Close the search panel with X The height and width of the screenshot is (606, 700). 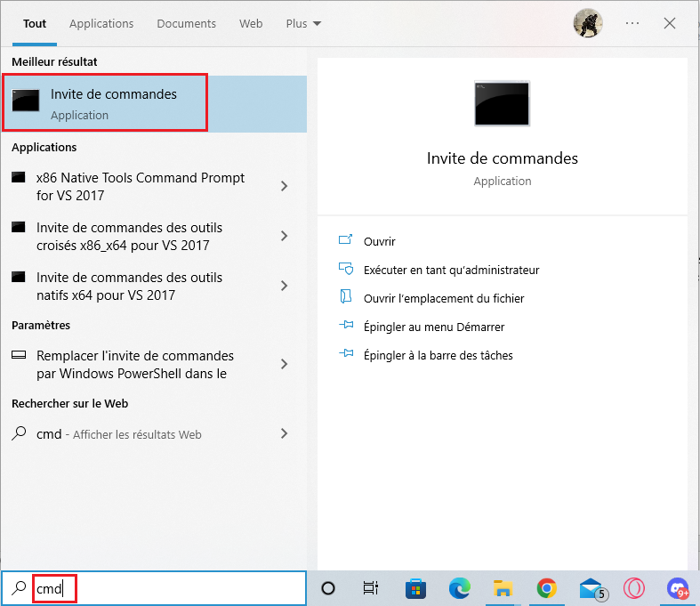coord(669,23)
